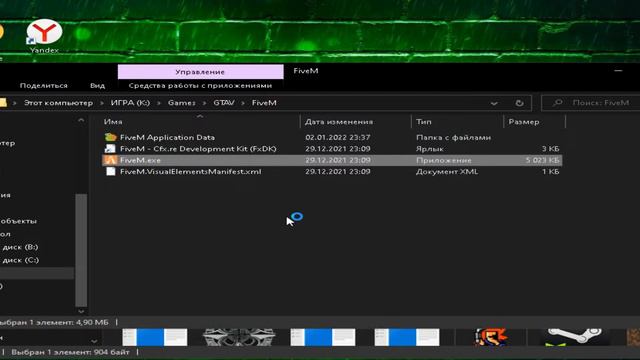The image size is (640, 360).
Task: Expand chevron after ИГРА (K:) breadcrumb
Action: pos(159,103)
